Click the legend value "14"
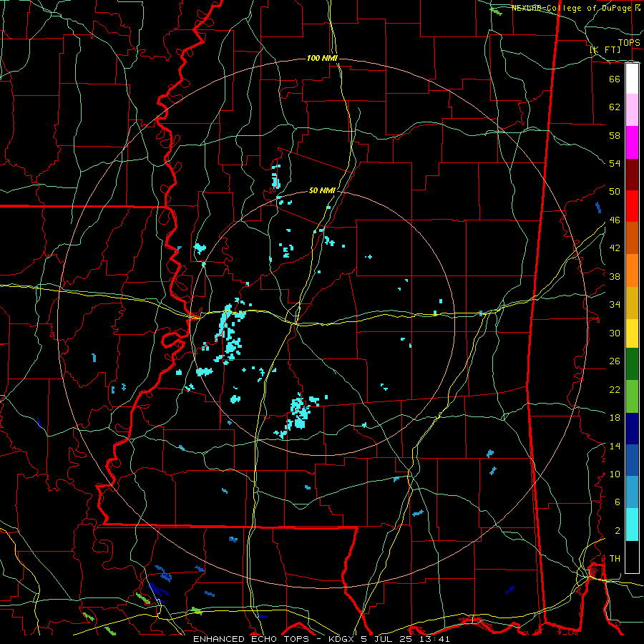 click(615, 446)
